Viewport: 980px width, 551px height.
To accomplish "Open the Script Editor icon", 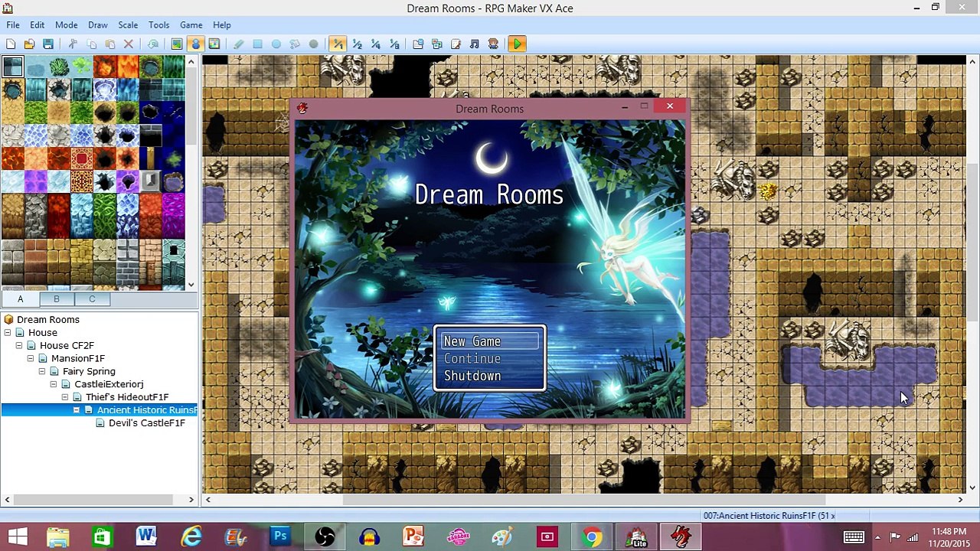I will tap(456, 44).
